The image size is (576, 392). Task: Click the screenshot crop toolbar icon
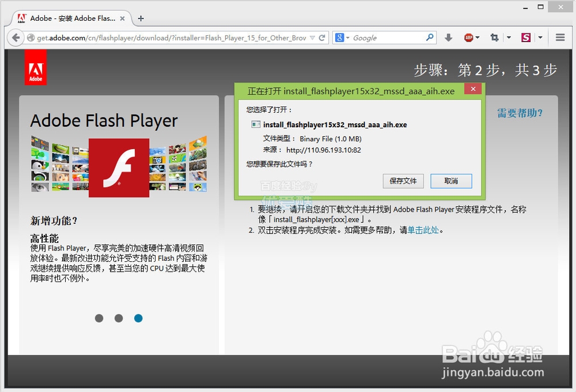[494, 37]
